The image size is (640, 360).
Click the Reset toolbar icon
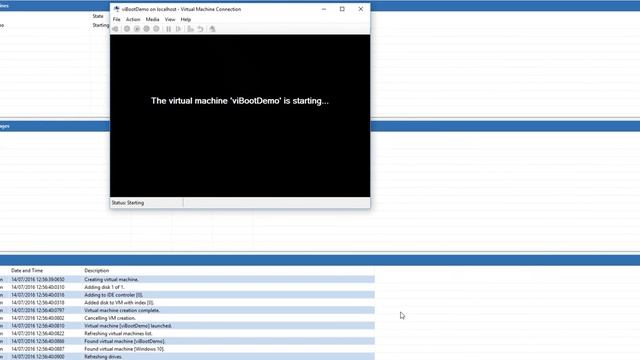point(178,29)
